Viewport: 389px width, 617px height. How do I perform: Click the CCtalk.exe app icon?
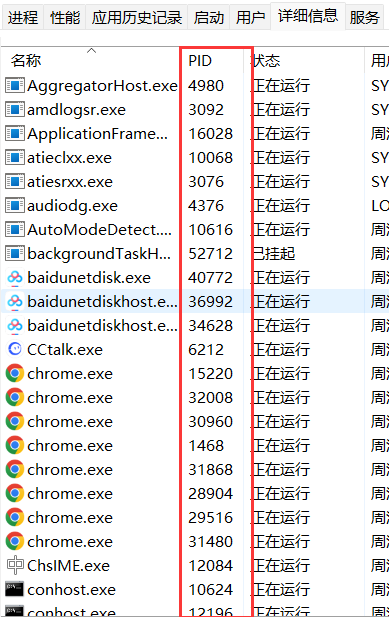pyautogui.click(x=15, y=349)
